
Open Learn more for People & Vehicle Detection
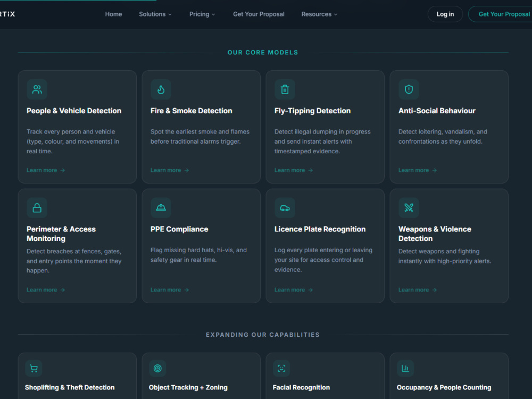click(x=45, y=170)
